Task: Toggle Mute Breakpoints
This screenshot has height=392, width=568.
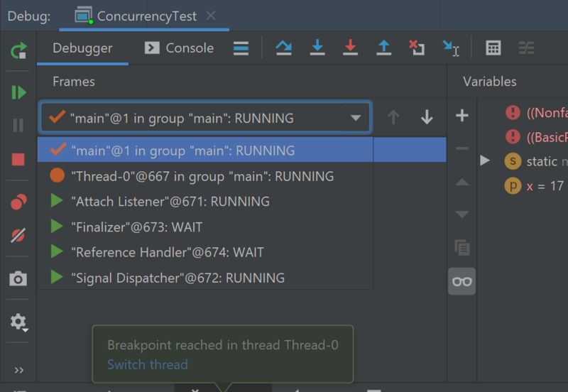Action: [18, 236]
